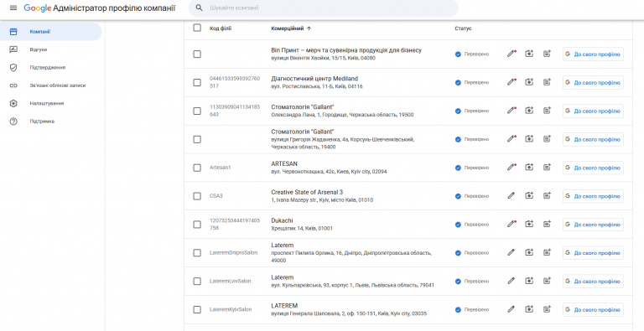Click the Google Адміністратор профілю компанії logo
644x331 pixels.
pyautogui.click(x=100, y=8)
